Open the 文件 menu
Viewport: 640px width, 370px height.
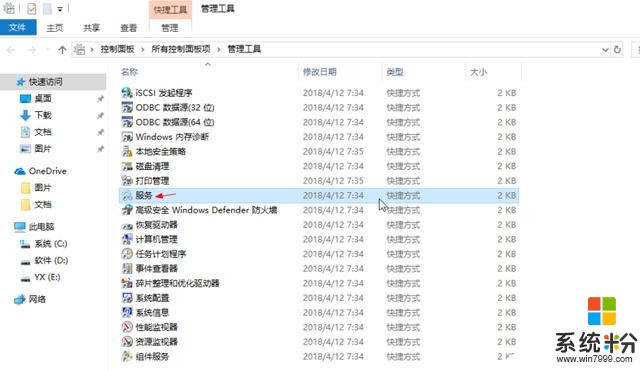pos(18,27)
